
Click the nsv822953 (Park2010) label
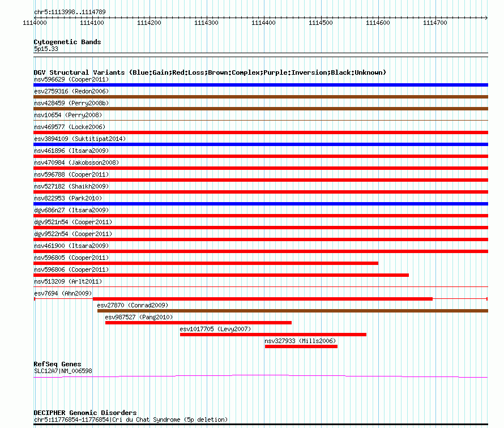pyautogui.click(x=68, y=198)
